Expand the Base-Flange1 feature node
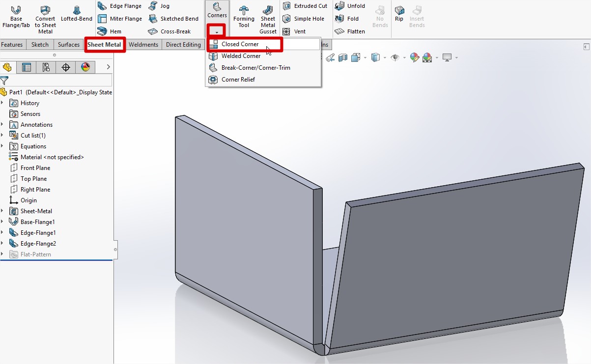This screenshot has height=364, width=591. tap(2, 222)
